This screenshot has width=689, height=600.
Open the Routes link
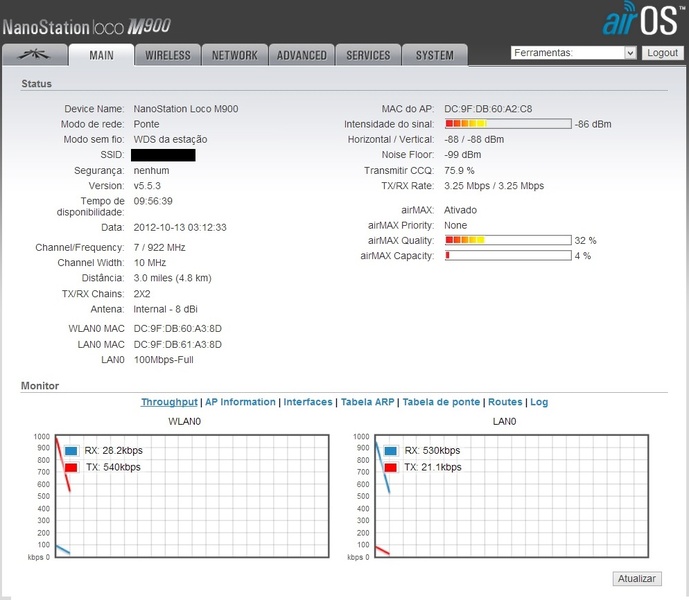[x=505, y=402]
